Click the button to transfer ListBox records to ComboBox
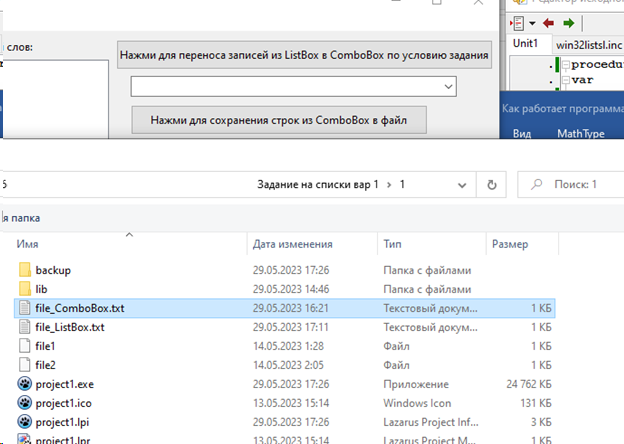This screenshot has height=444, width=624. click(x=304, y=55)
